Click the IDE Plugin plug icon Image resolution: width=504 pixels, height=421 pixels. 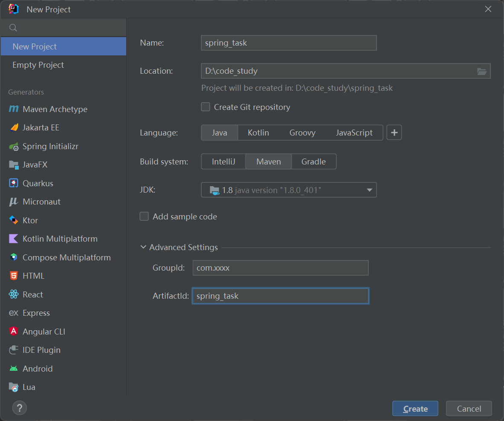[x=14, y=350]
